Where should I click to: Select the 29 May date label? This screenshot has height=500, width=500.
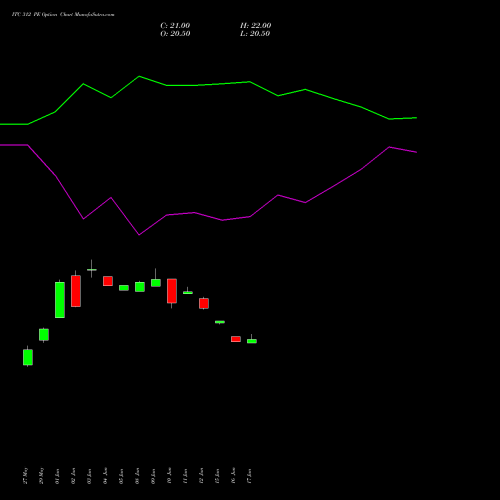click(42, 476)
